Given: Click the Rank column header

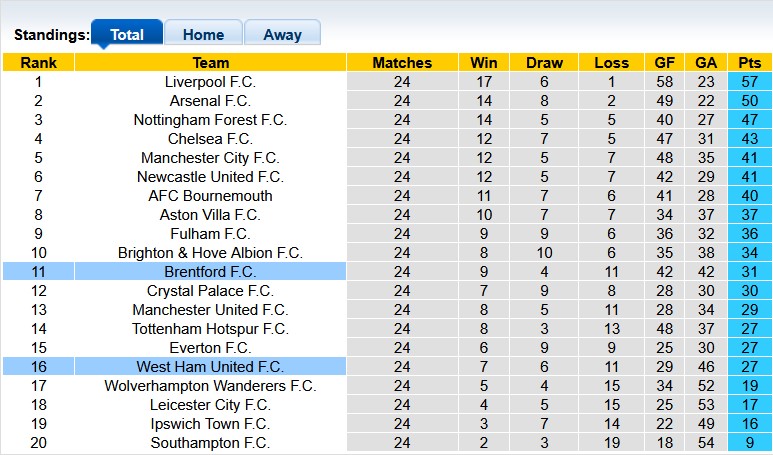Looking at the screenshot, I should point(38,63).
